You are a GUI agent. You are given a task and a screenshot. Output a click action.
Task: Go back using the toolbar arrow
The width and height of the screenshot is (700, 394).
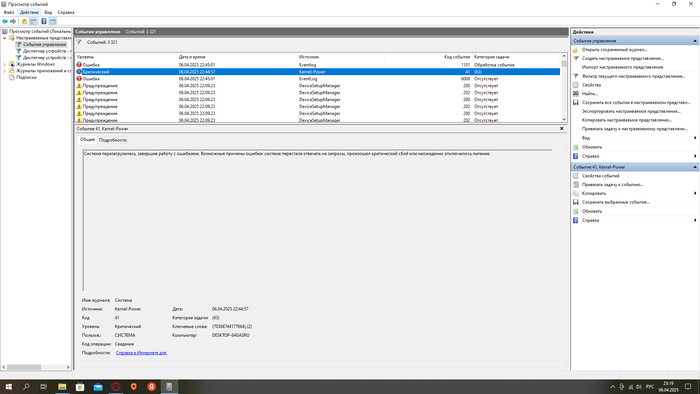click(5, 21)
